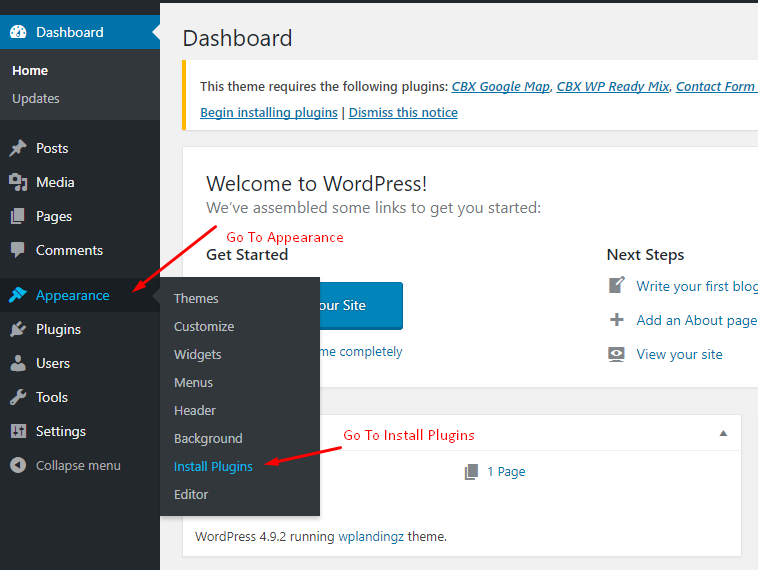Open the wplandingz theme link
This screenshot has width=758, height=570.
371,537
